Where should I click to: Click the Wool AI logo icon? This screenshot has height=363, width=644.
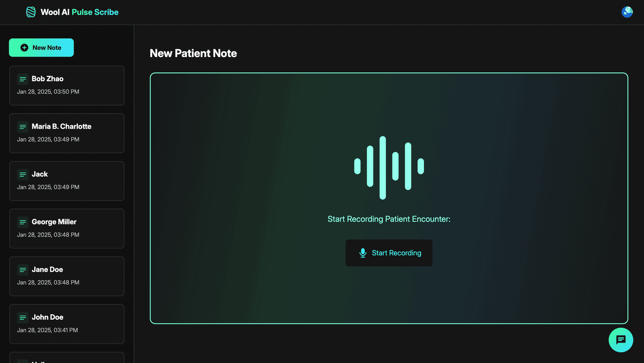[x=31, y=12]
